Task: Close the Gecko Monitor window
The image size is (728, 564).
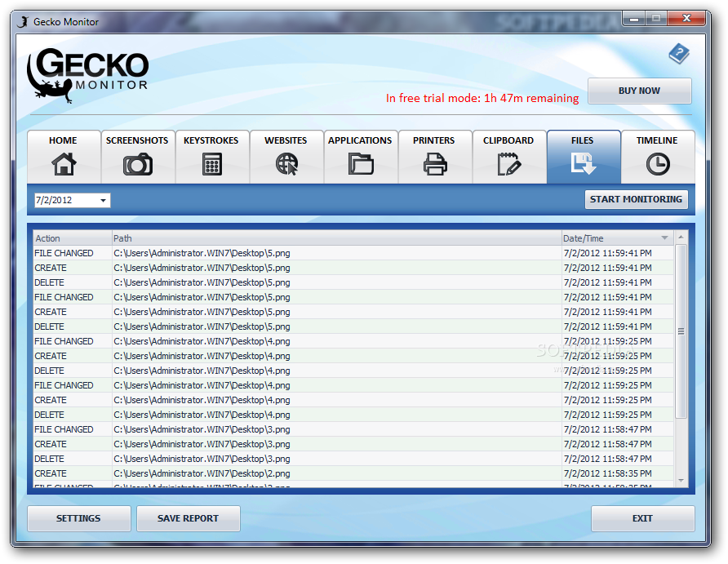Action: tap(686, 19)
